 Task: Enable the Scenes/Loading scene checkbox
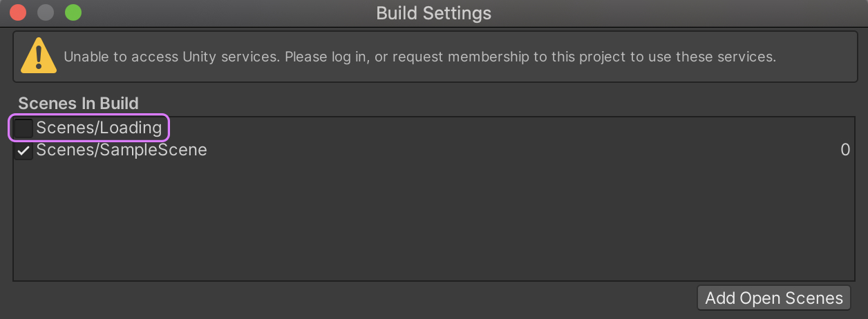pos(24,128)
